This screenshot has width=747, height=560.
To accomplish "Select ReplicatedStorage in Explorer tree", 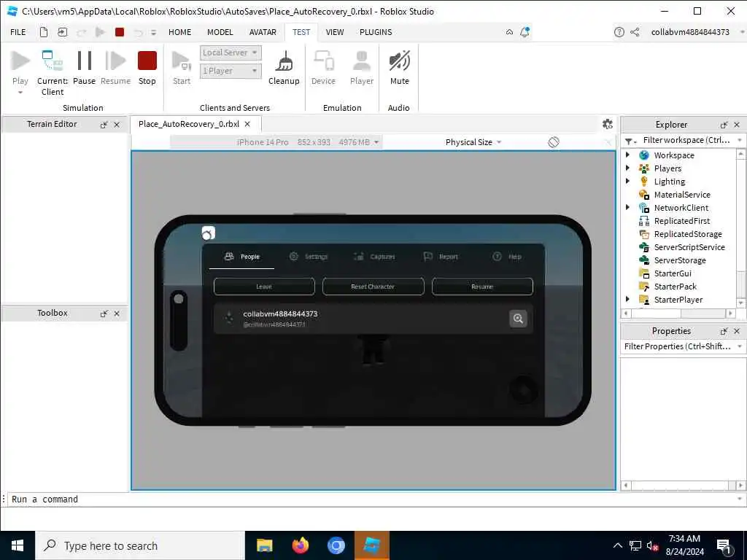I will click(x=687, y=234).
